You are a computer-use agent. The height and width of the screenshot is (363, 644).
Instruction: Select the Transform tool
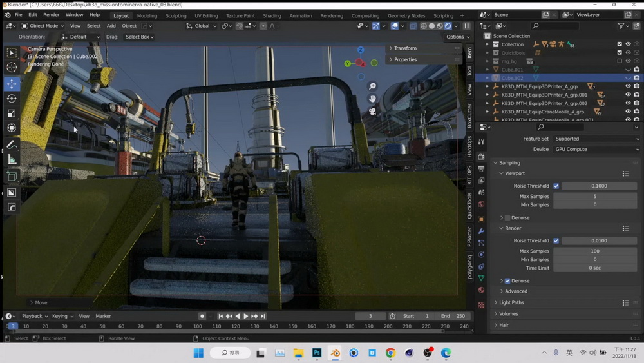(x=12, y=128)
